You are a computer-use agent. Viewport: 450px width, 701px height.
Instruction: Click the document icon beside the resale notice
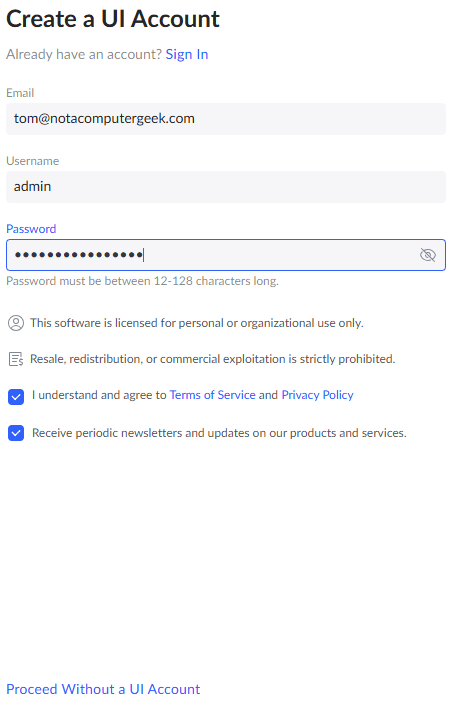pyautogui.click(x=16, y=359)
